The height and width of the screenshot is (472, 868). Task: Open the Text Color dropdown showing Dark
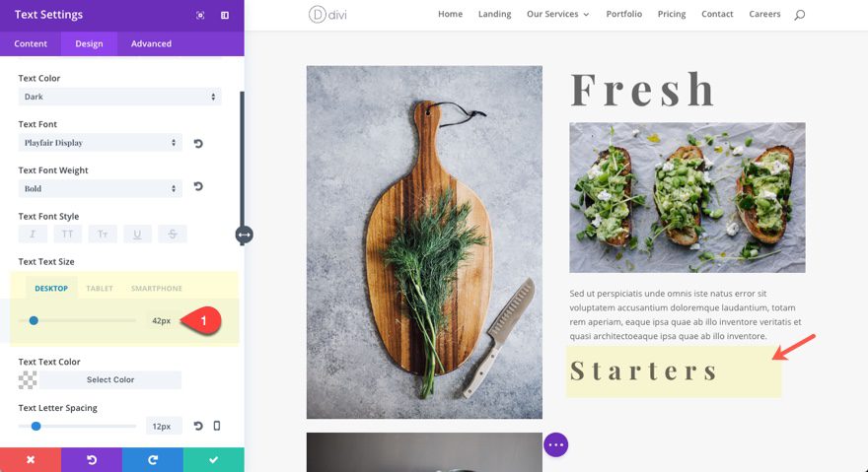[x=119, y=97]
